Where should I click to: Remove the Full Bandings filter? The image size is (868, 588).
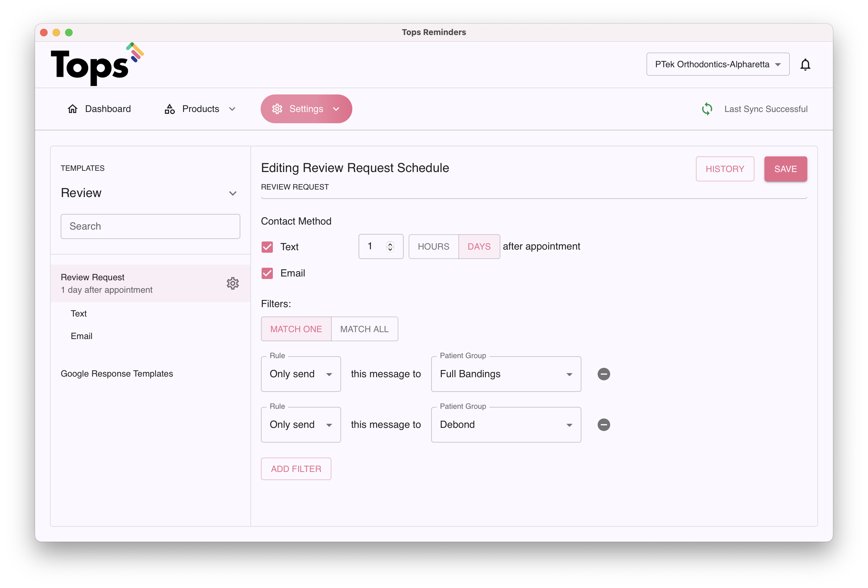pos(603,374)
